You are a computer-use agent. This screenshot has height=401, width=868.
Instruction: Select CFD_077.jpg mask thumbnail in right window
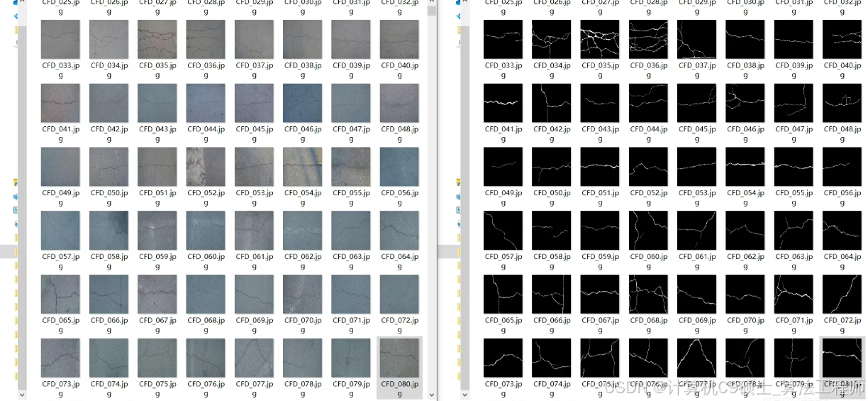click(x=696, y=358)
